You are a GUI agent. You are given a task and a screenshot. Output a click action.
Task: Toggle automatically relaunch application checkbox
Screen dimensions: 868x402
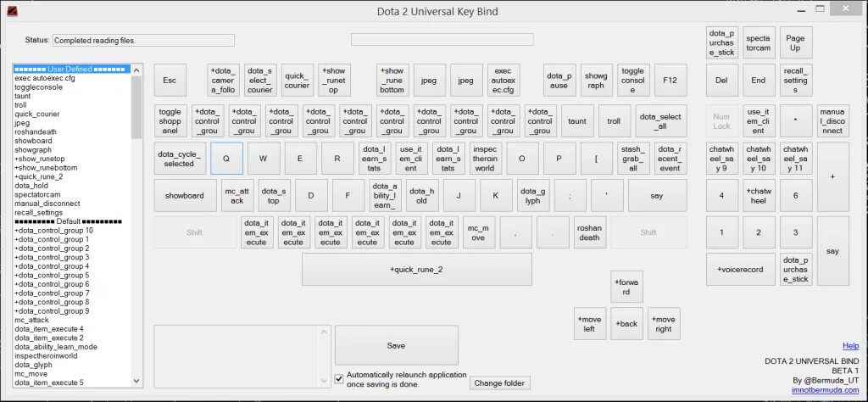coord(339,379)
